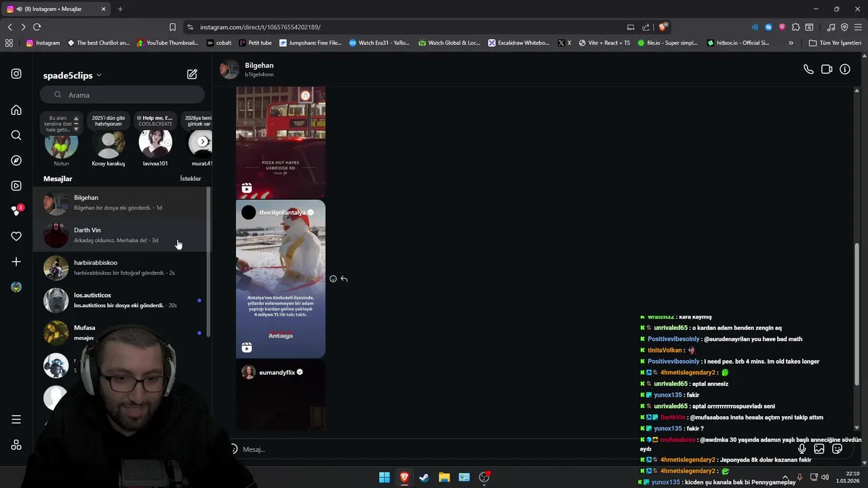The width and height of the screenshot is (868, 488).
Task: Bookmark this page icon
Action: click(x=172, y=27)
